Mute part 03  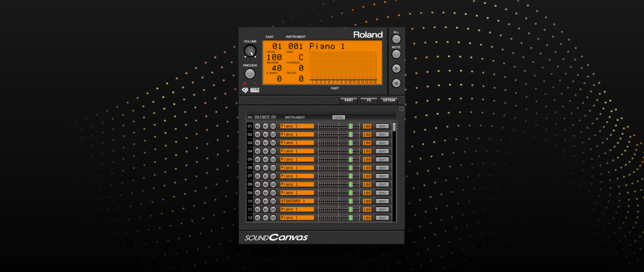click(x=266, y=143)
